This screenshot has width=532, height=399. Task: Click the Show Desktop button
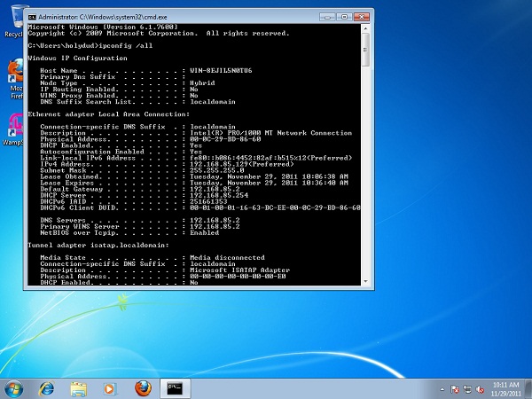[528, 387]
